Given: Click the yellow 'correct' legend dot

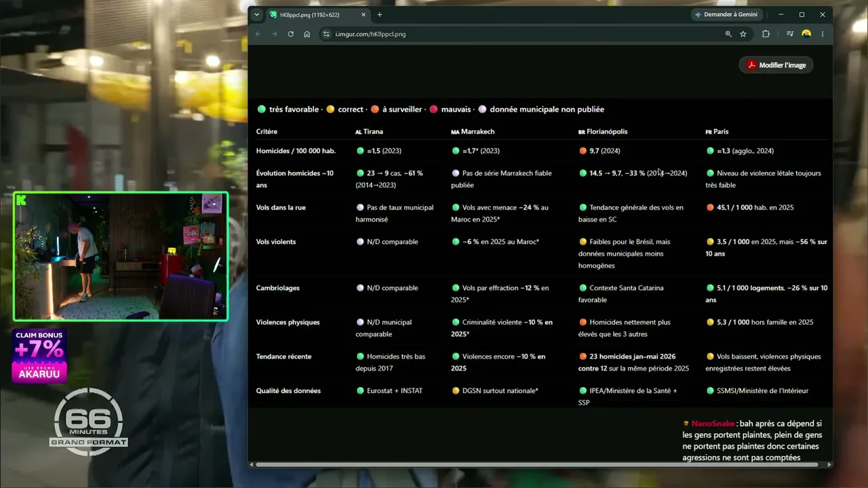Looking at the screenshot, I should pos(330,109).
